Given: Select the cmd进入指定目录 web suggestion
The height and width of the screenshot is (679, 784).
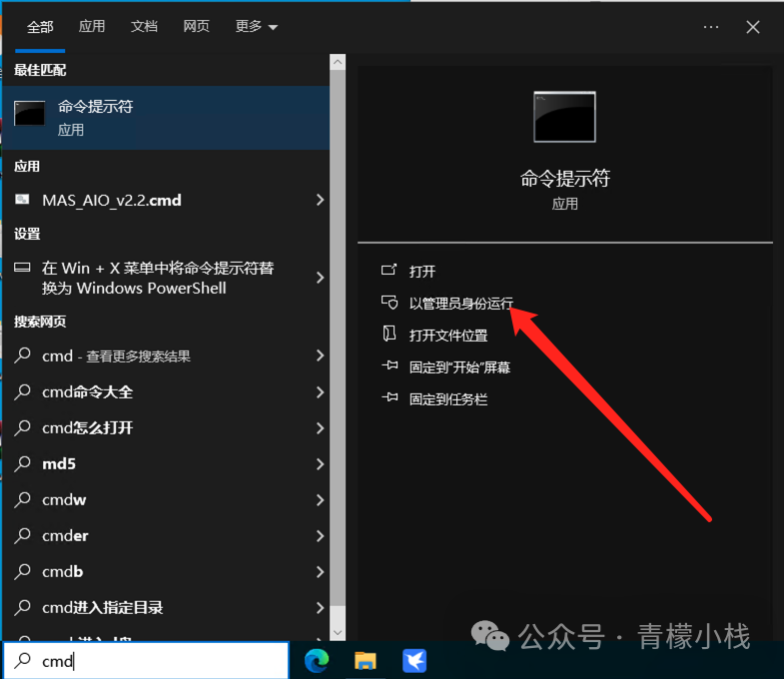Looking at the screenshot, I should (x=103, y=607).
